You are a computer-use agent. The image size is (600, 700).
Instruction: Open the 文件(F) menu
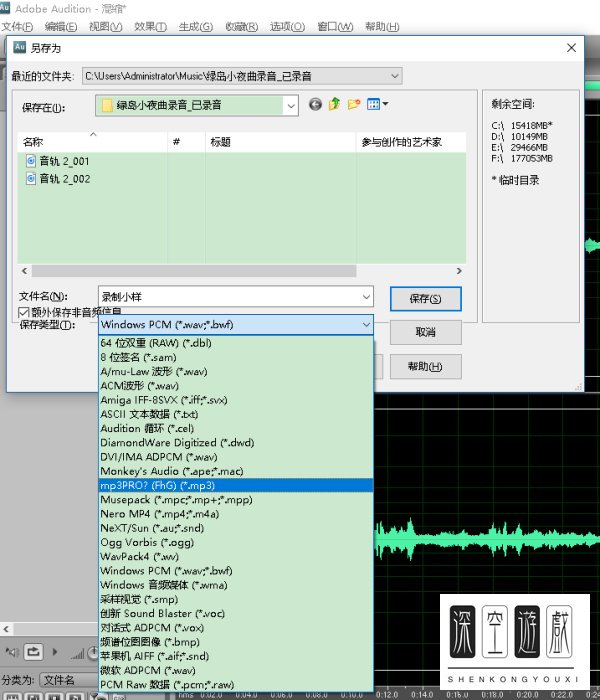tap(17, 27)
